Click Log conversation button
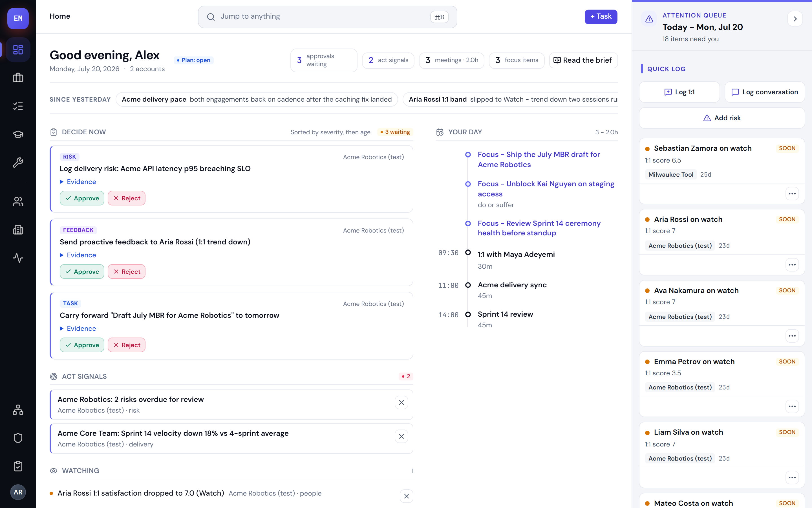The height and width of the screenshot is (508, 812). coord(765,92)
